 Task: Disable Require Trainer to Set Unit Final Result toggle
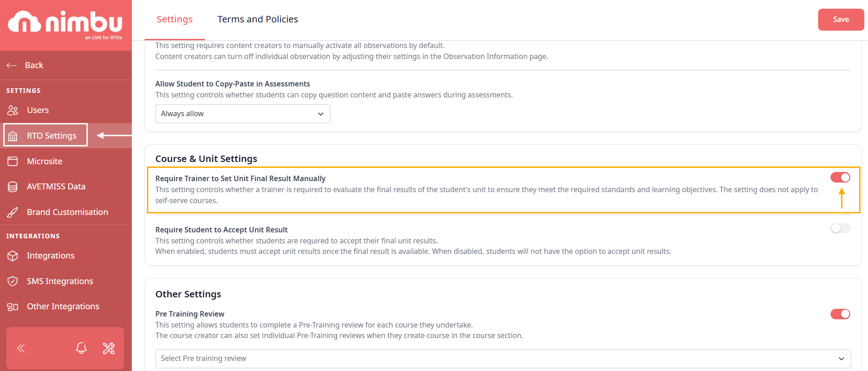pyautogui.click(x=840, y=177)
